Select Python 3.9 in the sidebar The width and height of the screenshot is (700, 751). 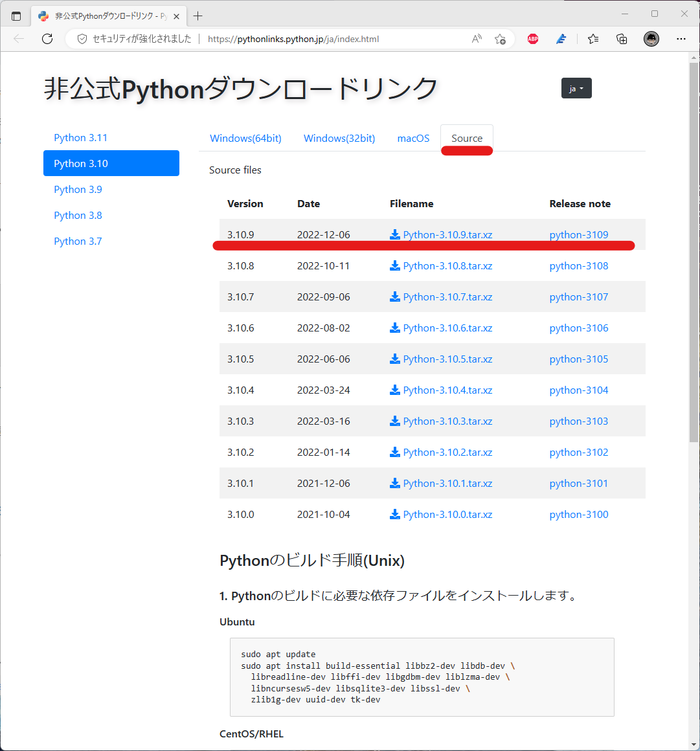pyautogui.click(x=78, y=189)
